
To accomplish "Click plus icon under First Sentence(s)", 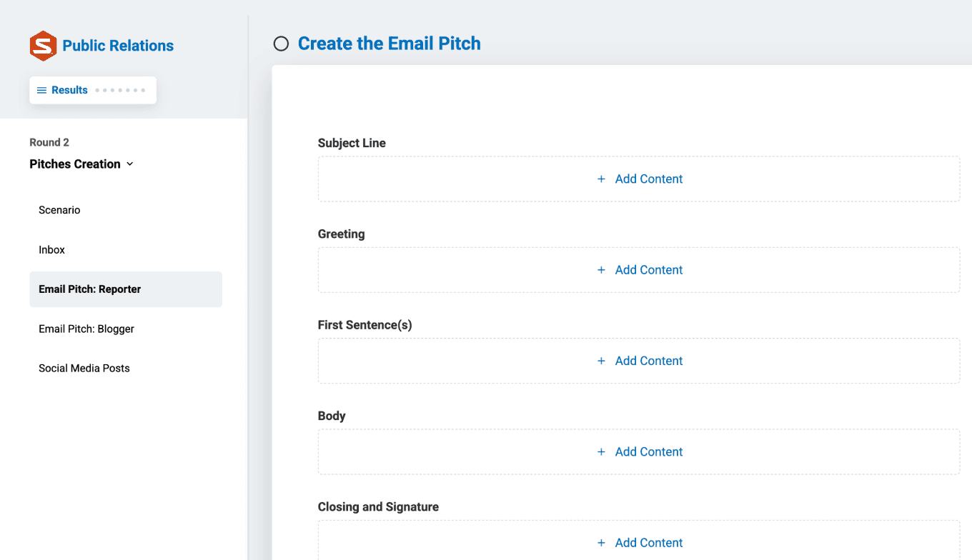I will (x=601, y=361).
